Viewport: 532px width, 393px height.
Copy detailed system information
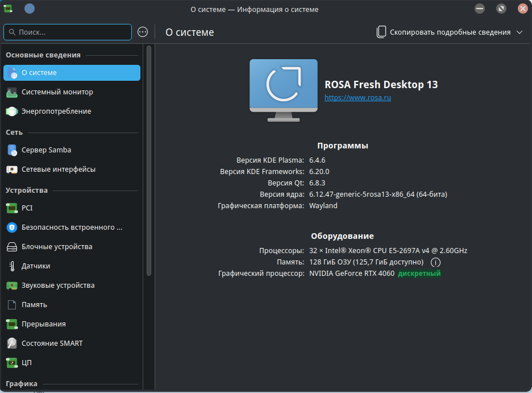pyautogui.click(x=443, y=32)
